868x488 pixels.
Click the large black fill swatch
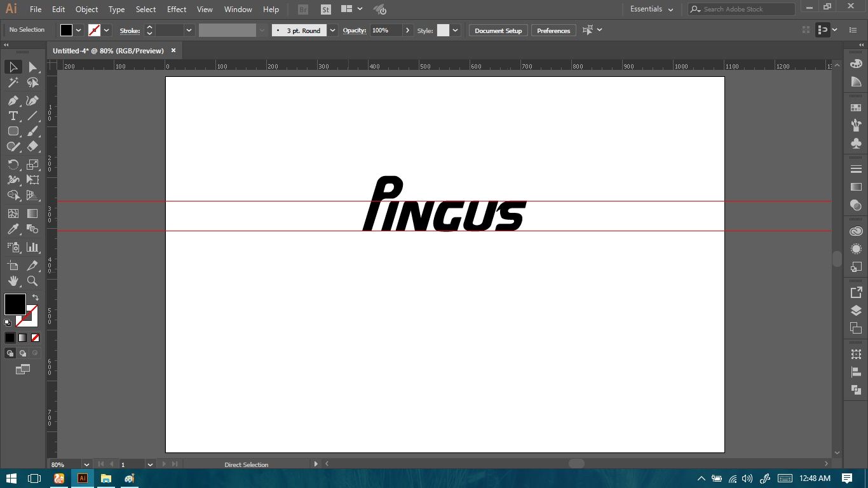pos(15,304)
